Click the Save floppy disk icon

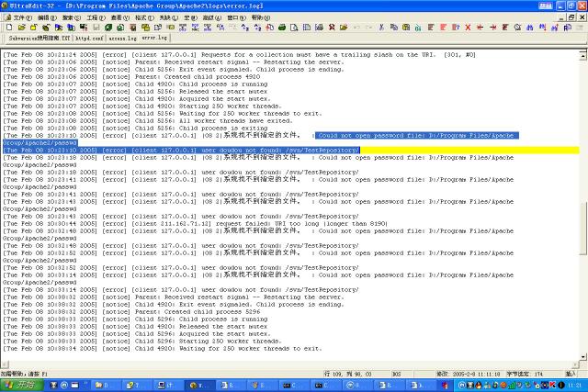(x=96, y=28)
